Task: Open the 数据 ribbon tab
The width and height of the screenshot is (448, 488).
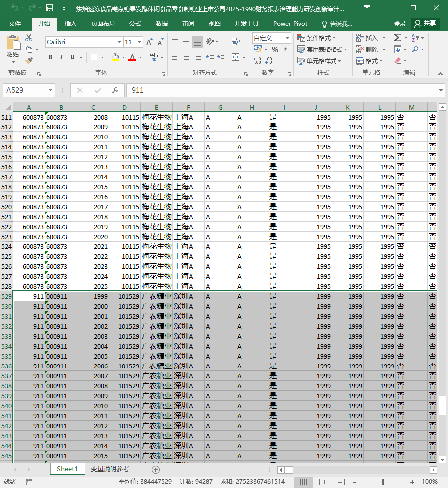Action: [162, 24]
